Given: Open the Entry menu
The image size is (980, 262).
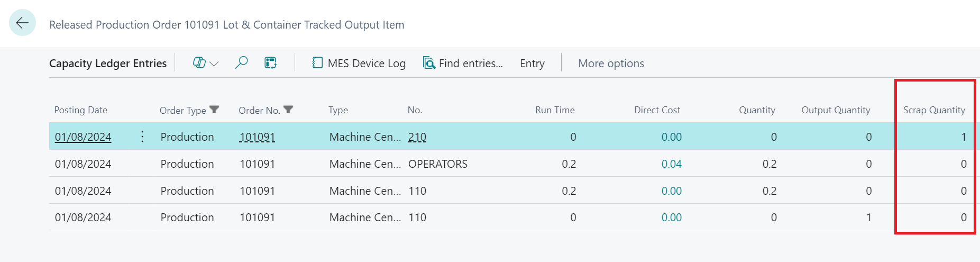Looking at the screenshot, I should pyautogui.click(x=532, y=64).
